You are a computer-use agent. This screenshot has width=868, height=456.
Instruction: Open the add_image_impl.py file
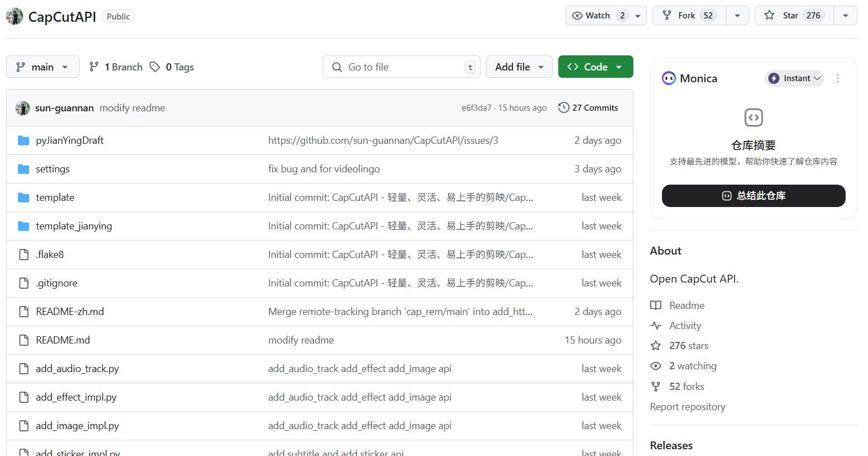click(x=77, y=426)
